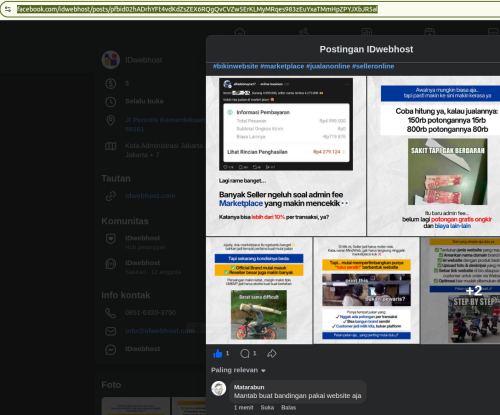Click the IDwebhost page logo avatar

coord(111,60)
